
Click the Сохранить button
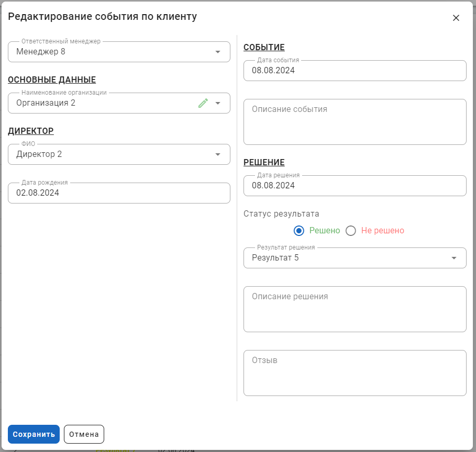coord(34,434)
